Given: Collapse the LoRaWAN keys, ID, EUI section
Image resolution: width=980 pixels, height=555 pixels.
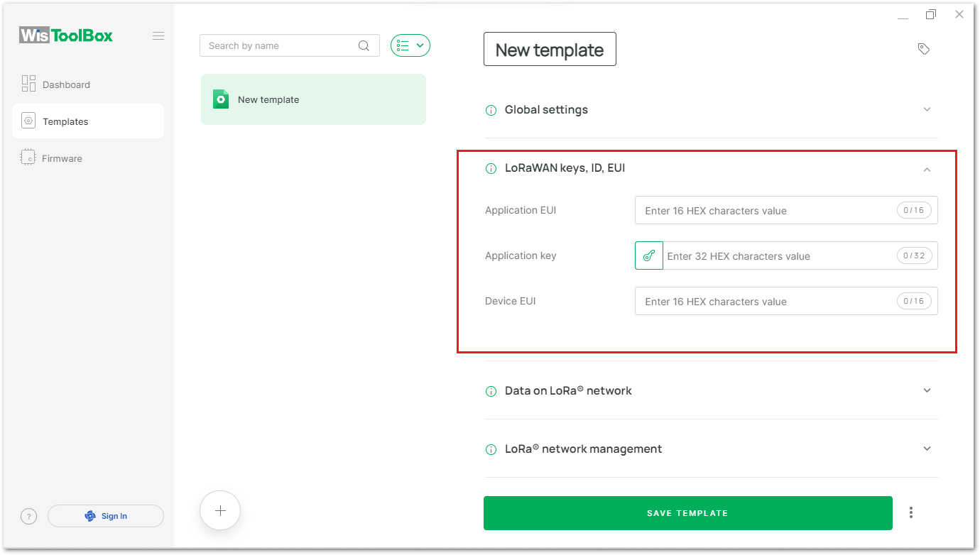Looking at the screenshot, I should tap(927, 170).
